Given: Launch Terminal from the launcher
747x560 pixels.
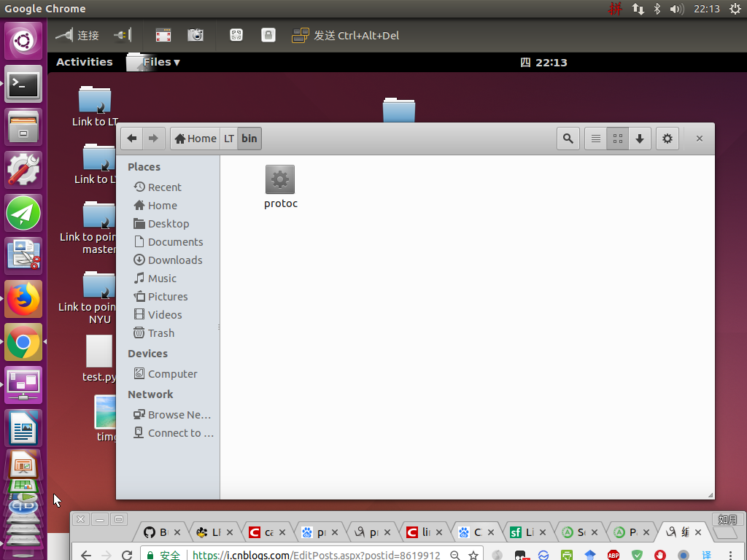Looking at the screenshot, I should pyautogui.click(x=23, y=85).
